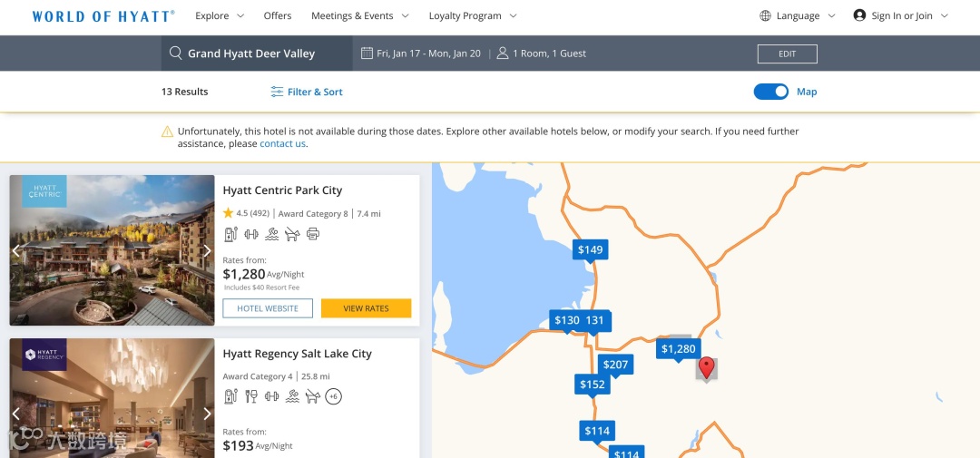Click 1 Room, 1 Guest selector
The width and height of the screenshot is (980, 458).
tap(549, 54)
